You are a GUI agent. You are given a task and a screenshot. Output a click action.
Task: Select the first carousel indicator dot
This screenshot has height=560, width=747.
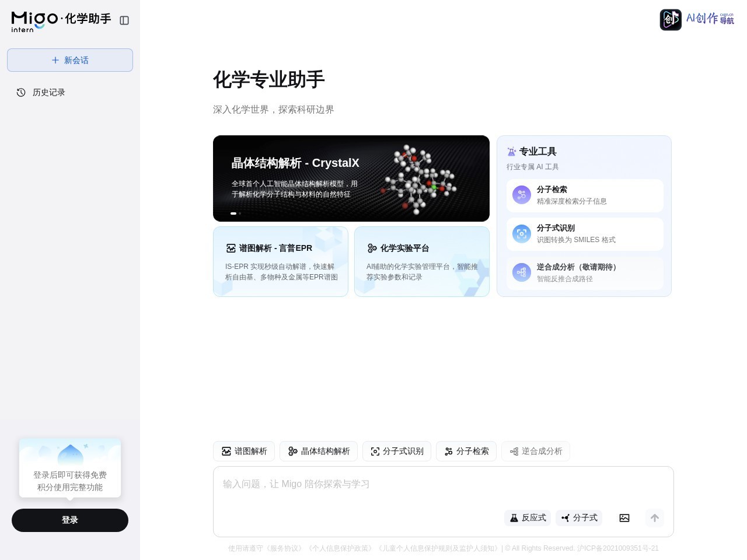tap(233, 213)
